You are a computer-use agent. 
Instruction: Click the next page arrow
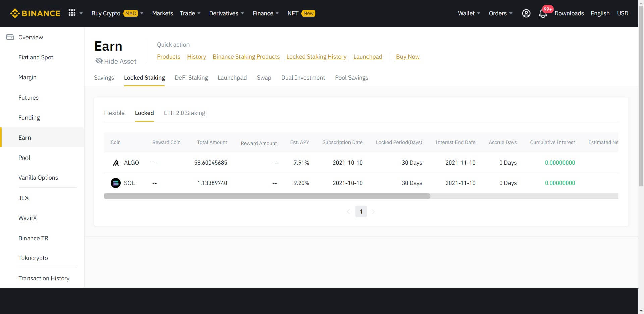(x=373, y=212)
